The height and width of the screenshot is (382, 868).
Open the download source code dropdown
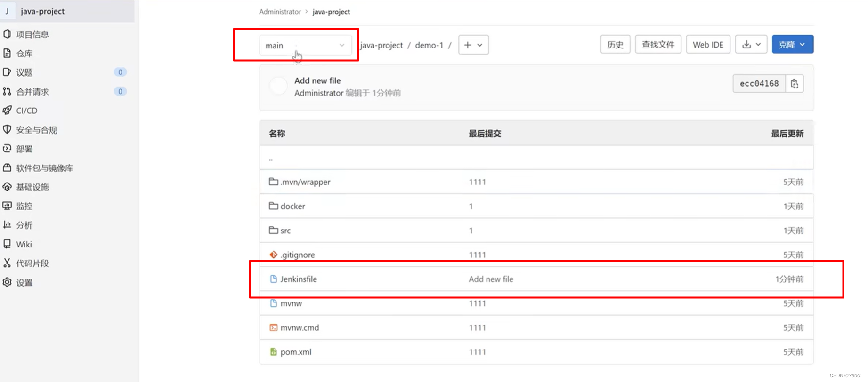(751, 44)
